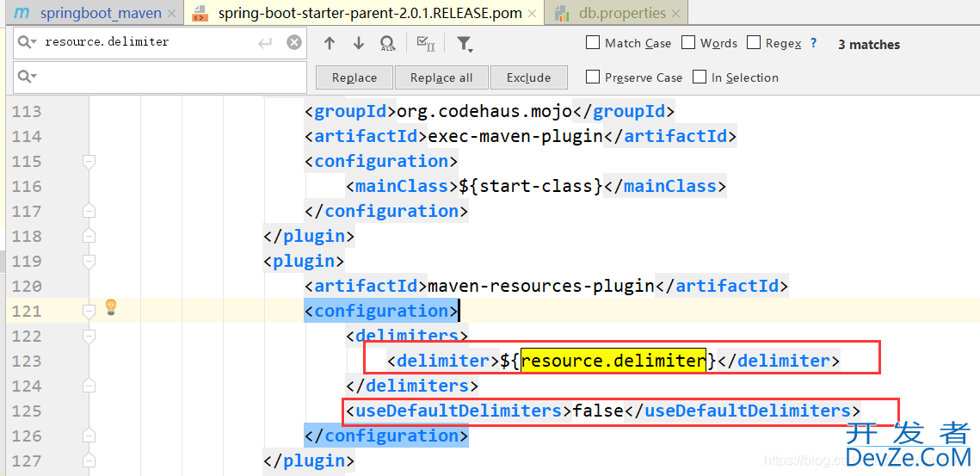
Task: Click the false value in useDefaultDelimiters
Action: 598,411
